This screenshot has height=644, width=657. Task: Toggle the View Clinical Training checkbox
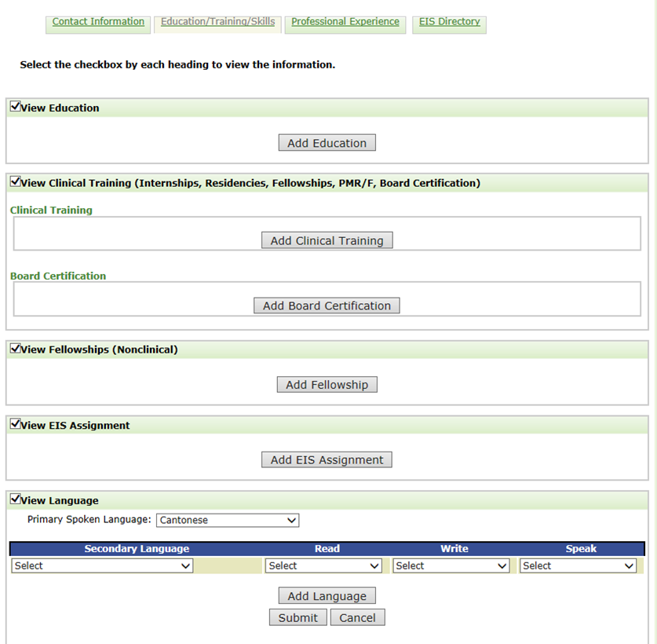(15, 181)
